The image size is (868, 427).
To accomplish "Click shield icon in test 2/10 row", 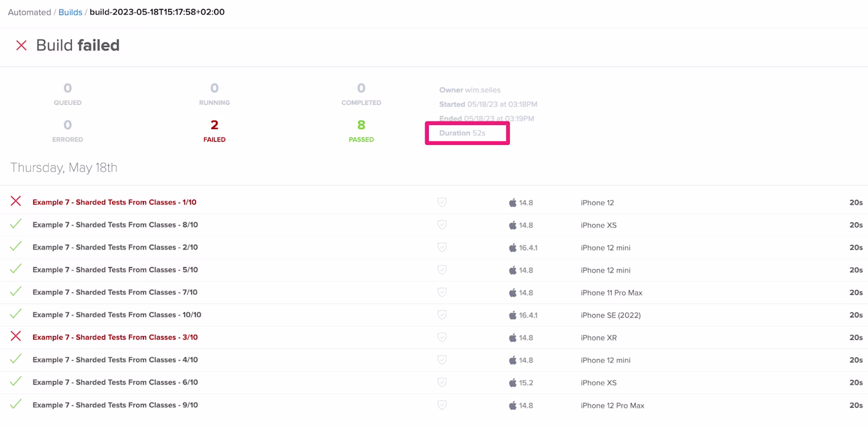I will (442, 247).
